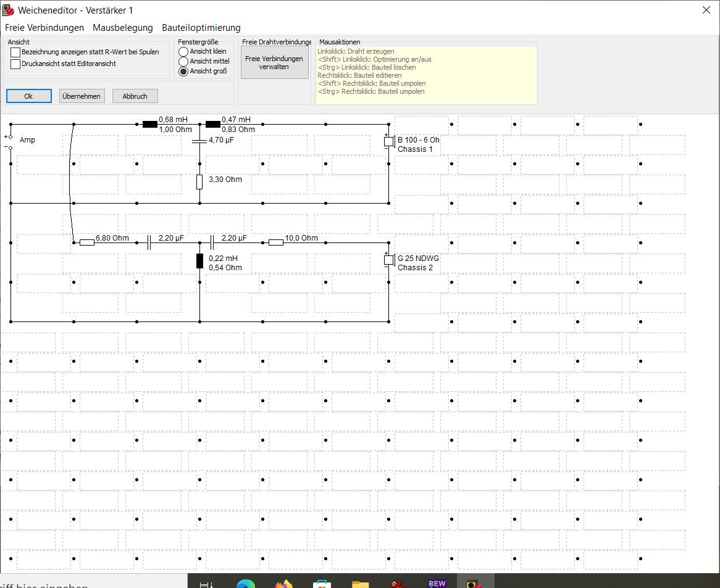720x588 pixels.
Task: Open Microsoft Store from the taskbar
Action: 322,584
